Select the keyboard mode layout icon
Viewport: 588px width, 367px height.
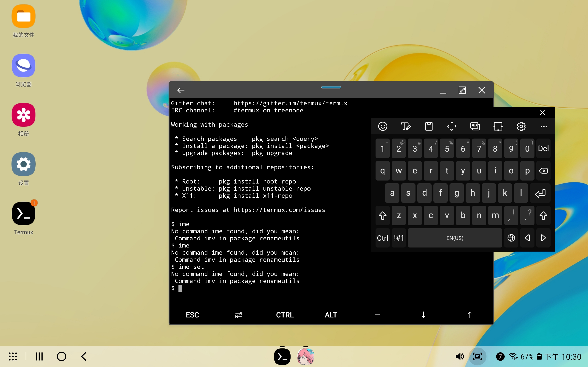coord(475,126)
